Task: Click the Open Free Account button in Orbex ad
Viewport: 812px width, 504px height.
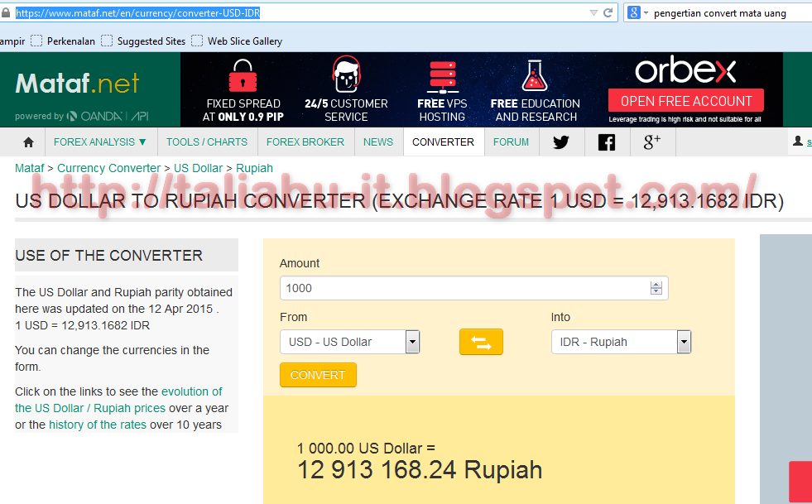Action: (x=685, y=100)
